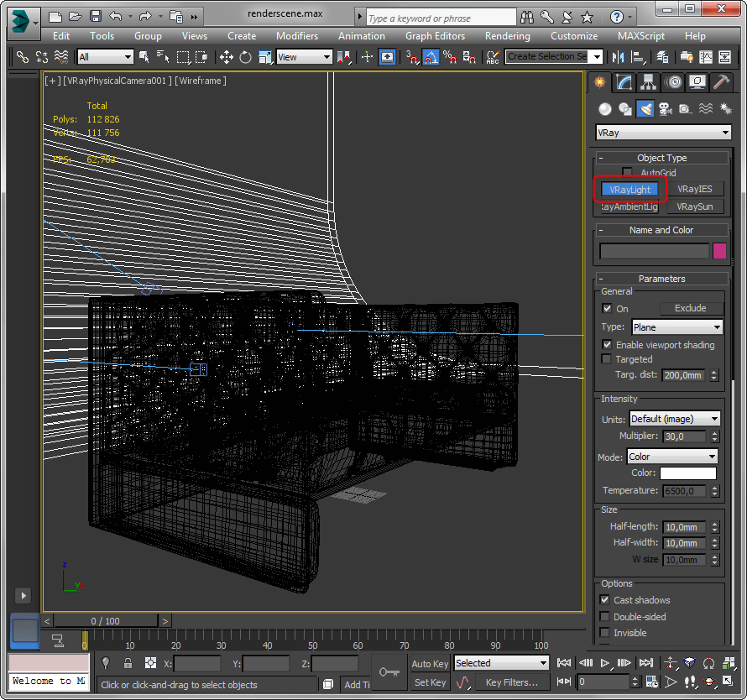Switch to the Hierarchy panel tab
747x700 pixels.
point(647,82)
